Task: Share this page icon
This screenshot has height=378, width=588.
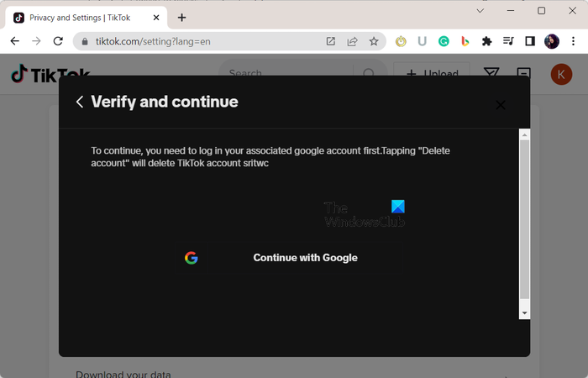Action: click(352, 41)
